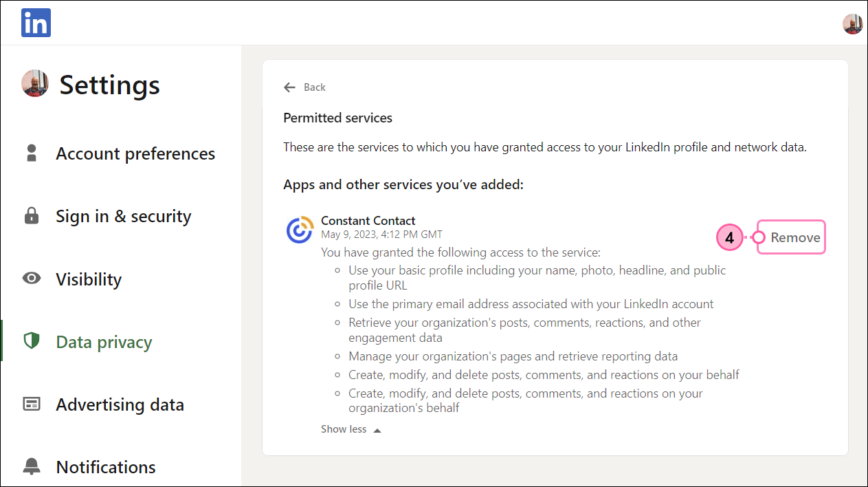This screenshot has width=868, height=487.
Task: Click 'Apps and other services you've added:' text
Action: pos(403,185)
